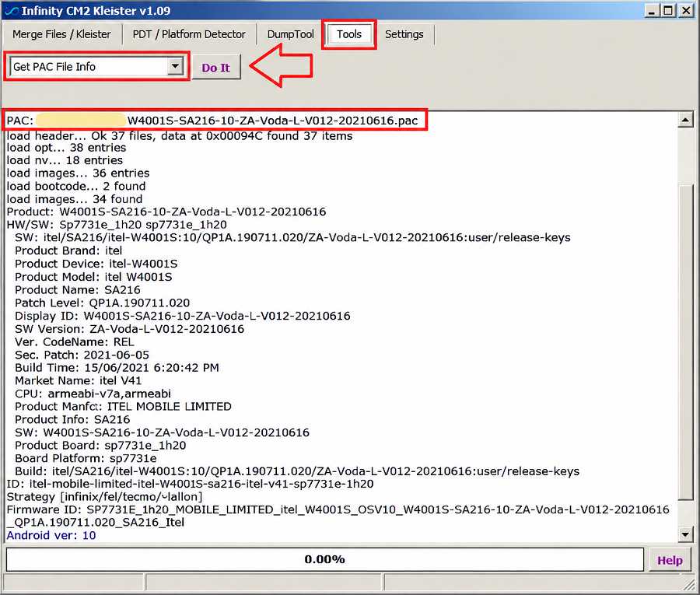Click the 0.00% progress bar
The height and width of the screenshot is (595, 700).
(x=324, y=559)
